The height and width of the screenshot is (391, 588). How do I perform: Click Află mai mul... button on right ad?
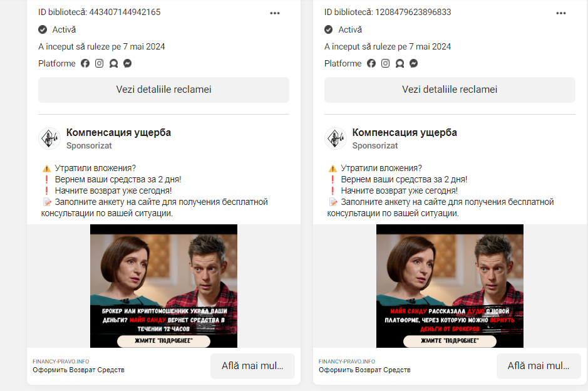539,366
